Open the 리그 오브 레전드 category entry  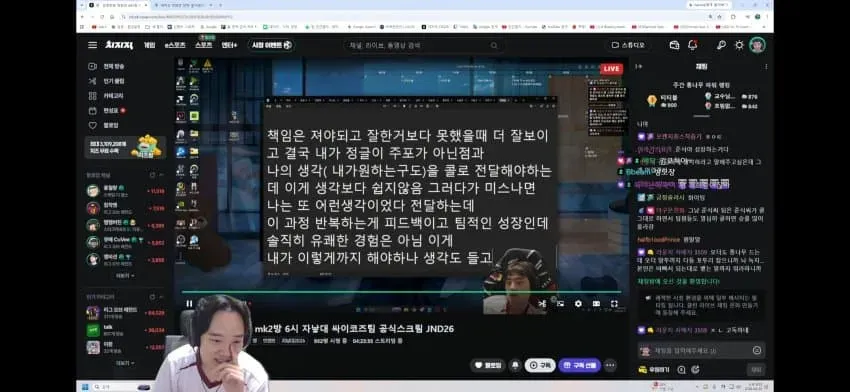click(125, 312)
